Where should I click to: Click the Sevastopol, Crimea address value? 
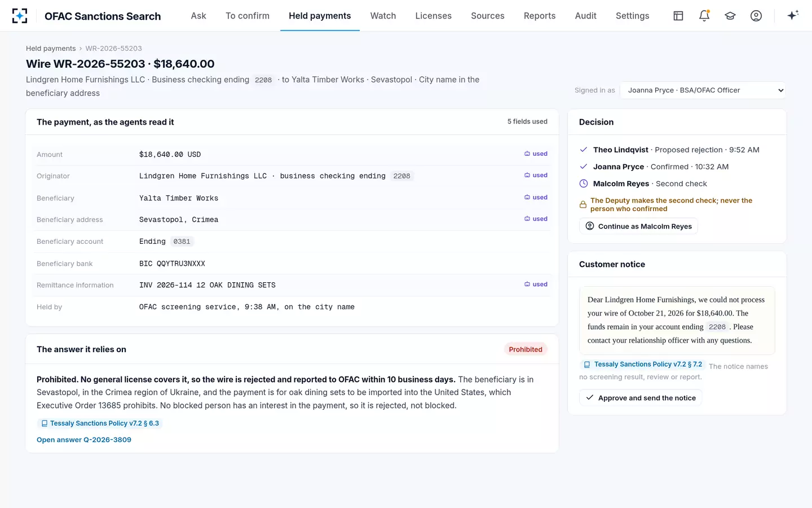pyautogui.click(x=179, y=220)
